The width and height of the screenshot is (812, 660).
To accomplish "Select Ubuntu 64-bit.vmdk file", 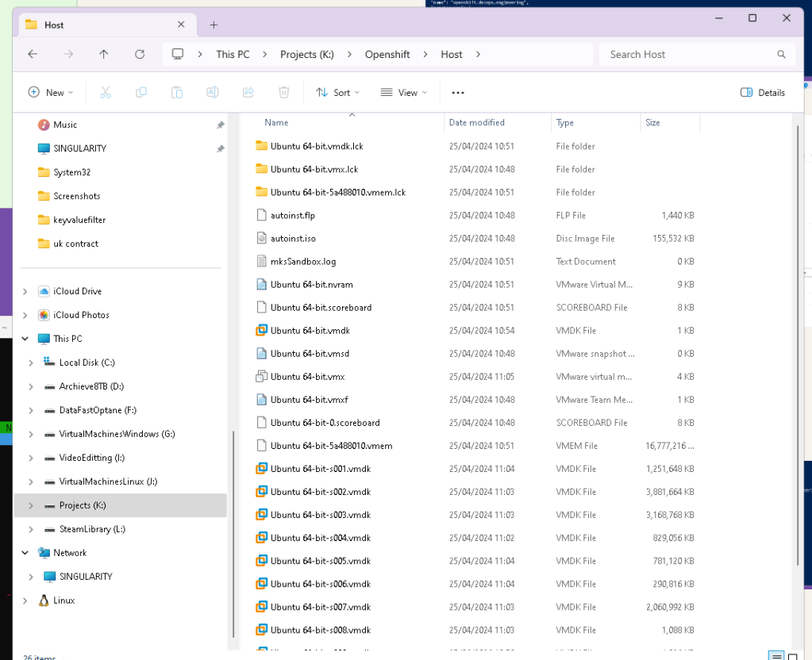I will [310, 331].
